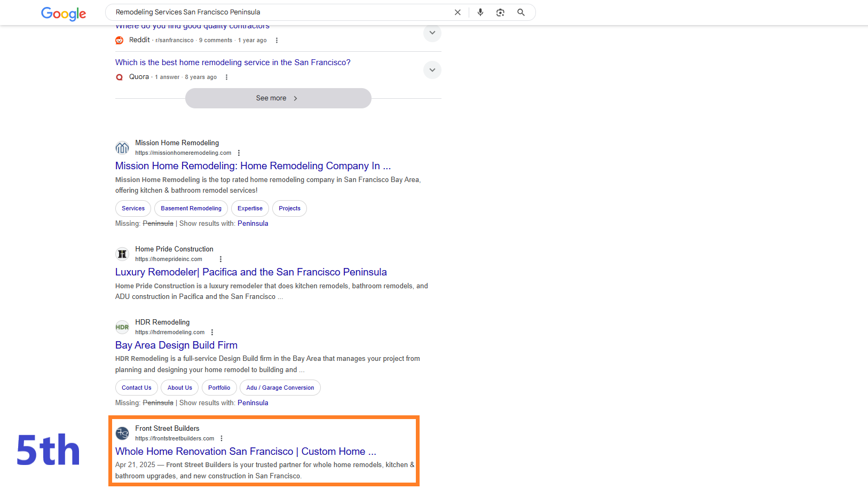The image size is (868, 489).
Task: Click the frontstreetbuilders.com URL text
Action: point(175,439)
